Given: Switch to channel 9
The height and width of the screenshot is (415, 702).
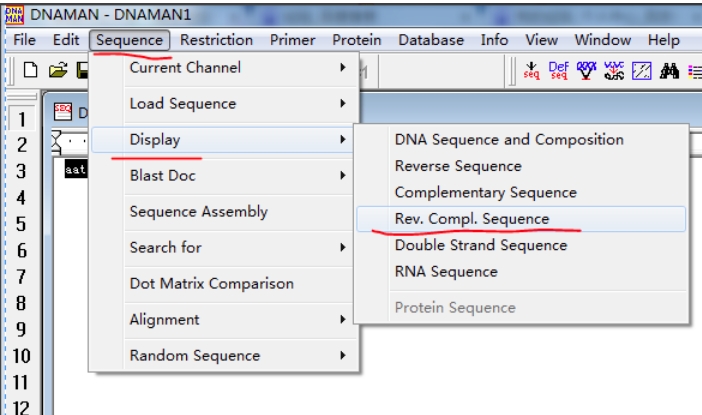Looking at the screenshot, I should 21,330.
